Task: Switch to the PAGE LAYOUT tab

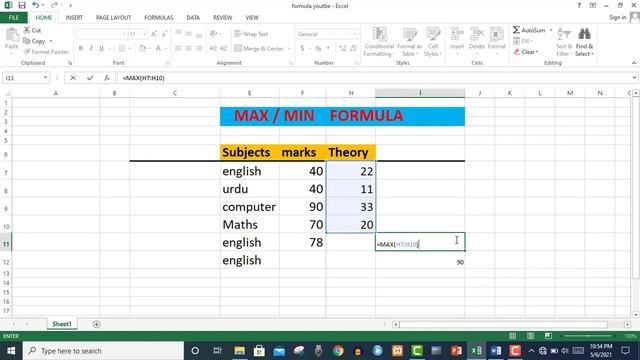Action: (x=113, y=18)
